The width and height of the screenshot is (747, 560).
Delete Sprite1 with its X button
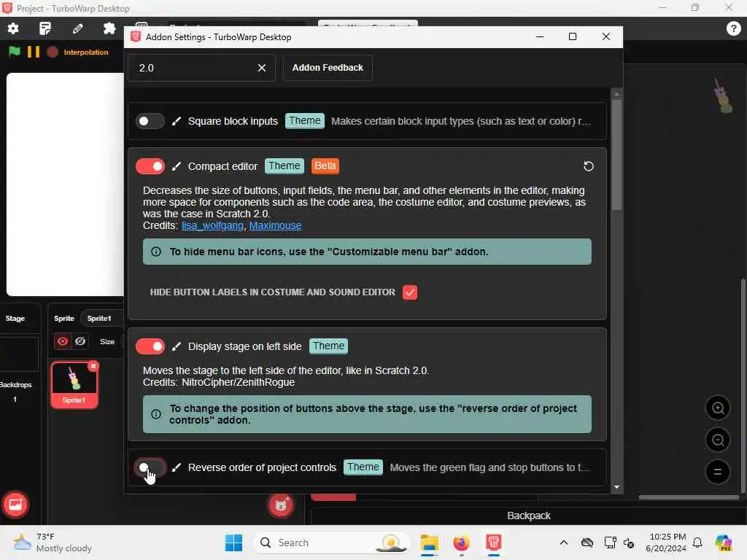click(x=93, y=366)
